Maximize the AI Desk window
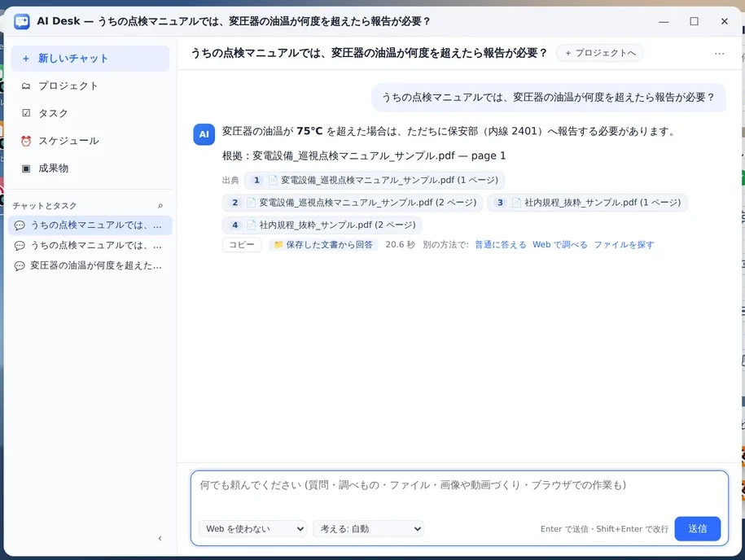 695,21
